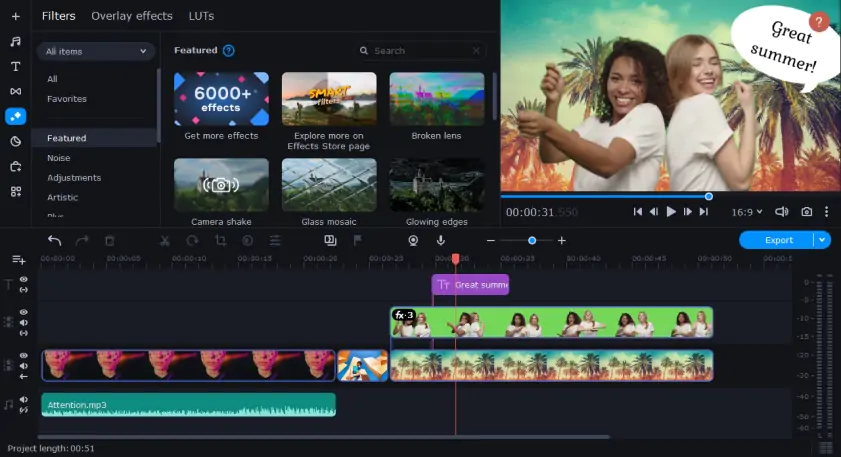Click the Export button

[x=777, y=240]
